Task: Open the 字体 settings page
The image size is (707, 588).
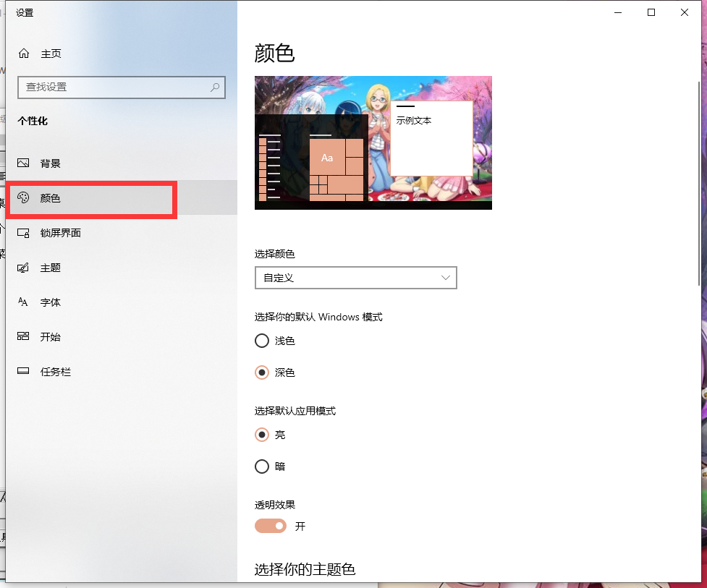Action: tap(122, 302)
